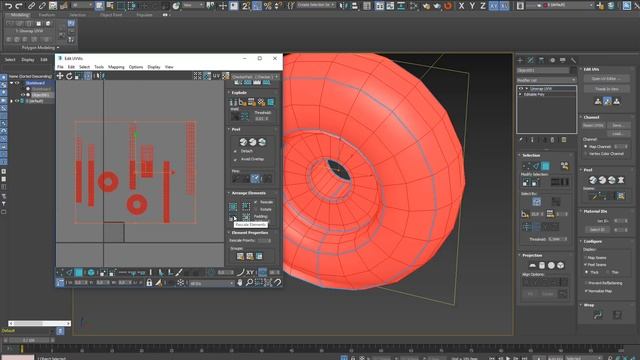Image resolution: width=640 pixels, height=360 pixels.
Task: Select Polygon mode in the Selection rollout
Action: point(545,166)
